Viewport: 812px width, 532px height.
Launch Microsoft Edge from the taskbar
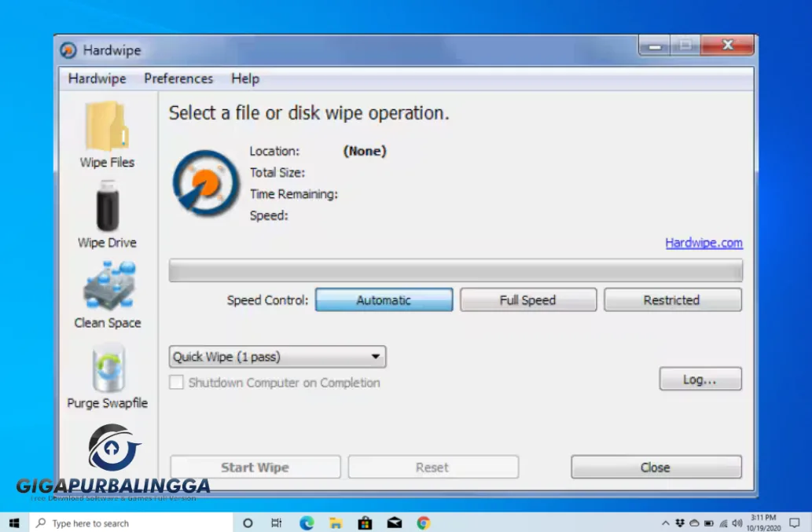click(x=307, y=523)
